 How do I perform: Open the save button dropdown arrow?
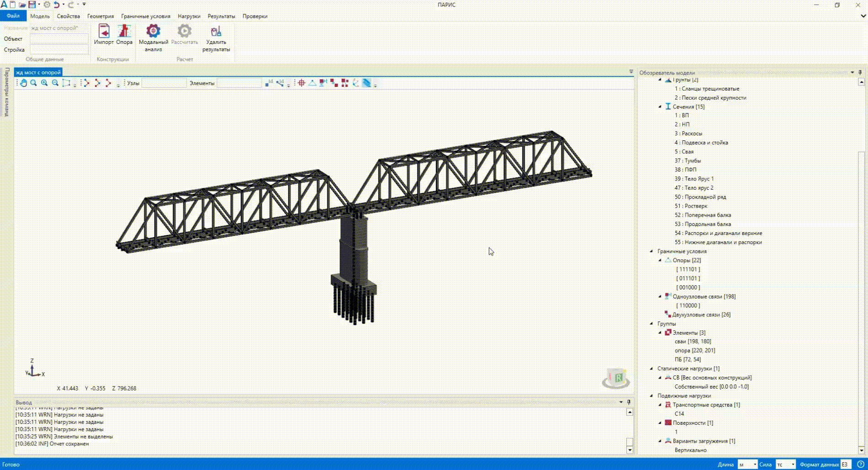coord(39,5)
